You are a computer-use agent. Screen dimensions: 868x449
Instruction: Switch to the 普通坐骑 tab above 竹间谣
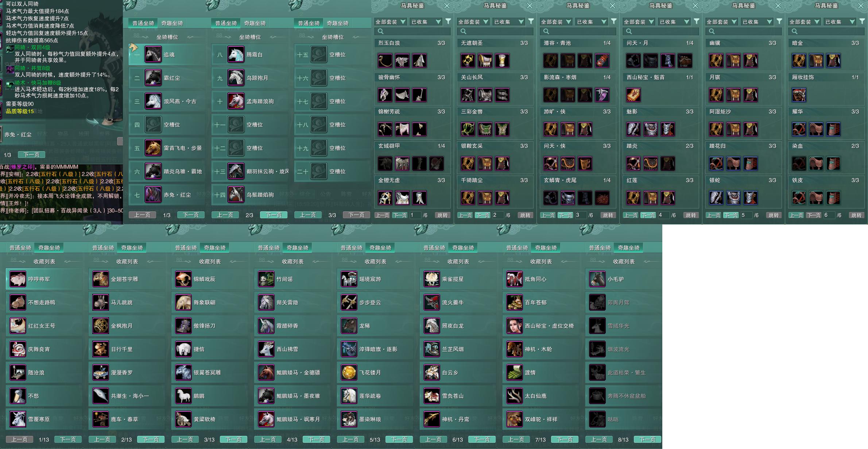pyautogui.click(x=269, y=248)
